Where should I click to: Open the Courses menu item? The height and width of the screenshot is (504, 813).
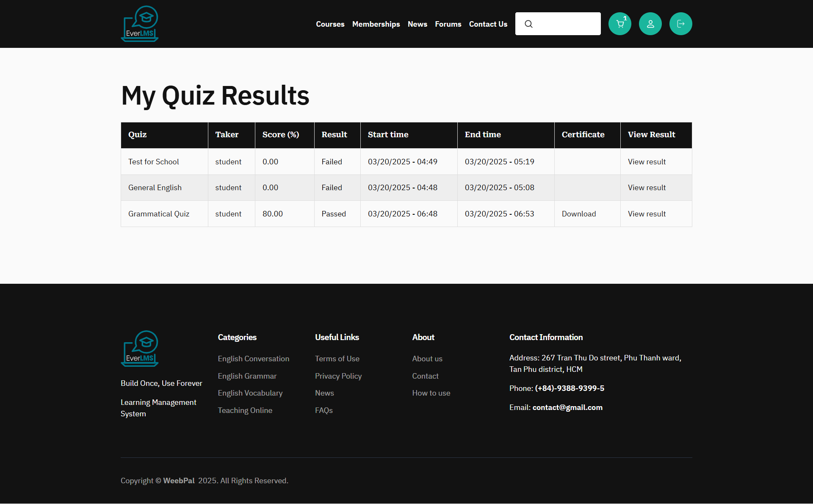(330, 24)
